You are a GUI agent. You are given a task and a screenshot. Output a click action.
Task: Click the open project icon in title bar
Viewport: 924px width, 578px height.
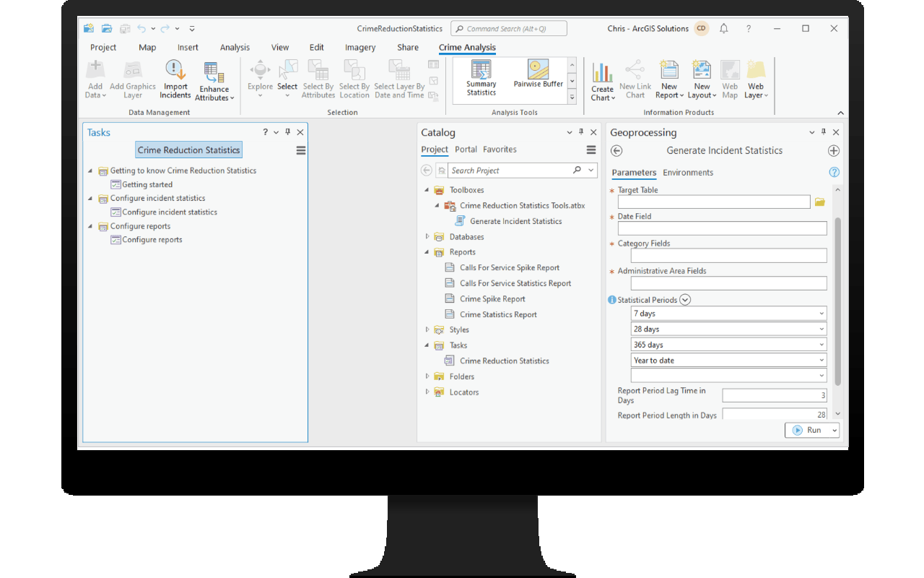pyautogui.click(x=107, y=29)
